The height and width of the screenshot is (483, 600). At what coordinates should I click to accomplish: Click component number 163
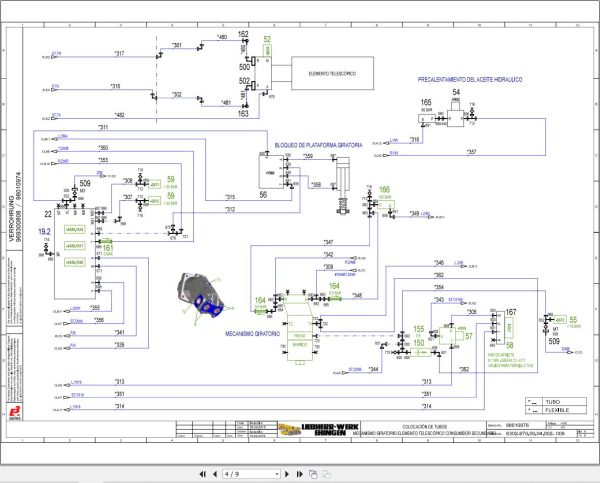pos(243,113)
